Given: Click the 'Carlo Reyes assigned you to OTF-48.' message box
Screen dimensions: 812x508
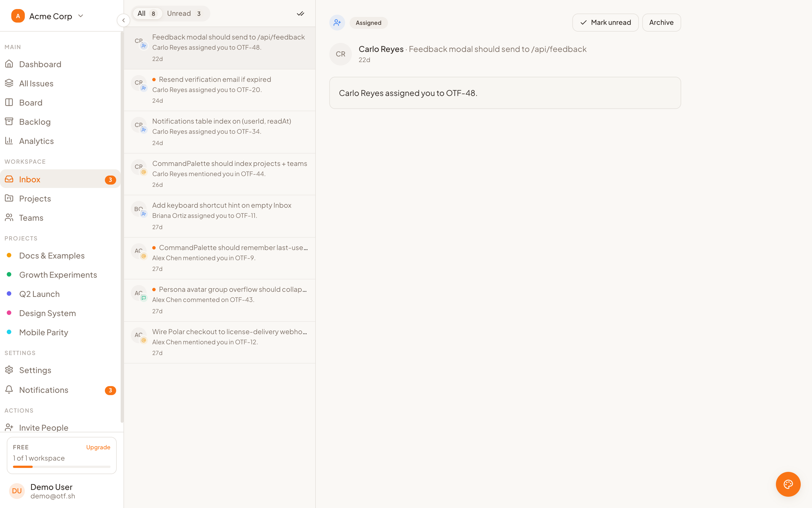Looking at the screenshot, I should point(505,93).
